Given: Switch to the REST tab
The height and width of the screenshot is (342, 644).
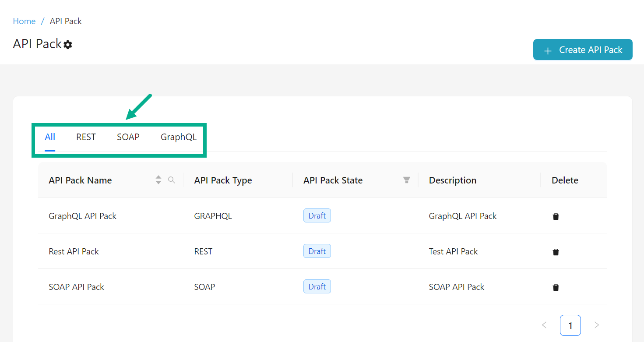Looking at the screenshot, I should pyautogui.click(x=86, y=137).
